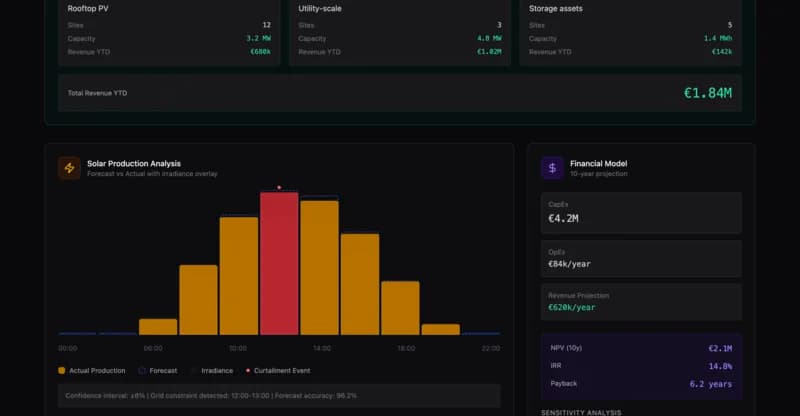Select the tallest orange production bar
The width and height of the screenshot is (800, 416).
click(319, 267)
